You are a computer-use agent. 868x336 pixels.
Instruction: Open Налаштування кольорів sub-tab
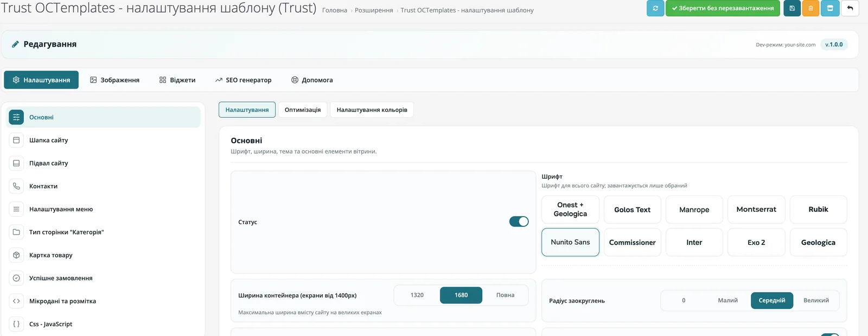(372, 110)
